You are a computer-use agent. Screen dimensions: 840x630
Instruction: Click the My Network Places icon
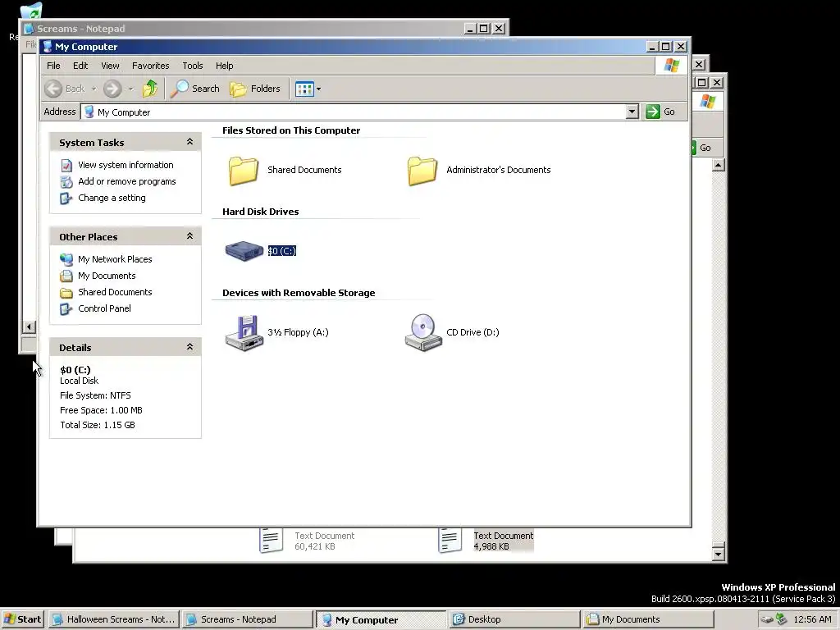[x=66, y=260]
